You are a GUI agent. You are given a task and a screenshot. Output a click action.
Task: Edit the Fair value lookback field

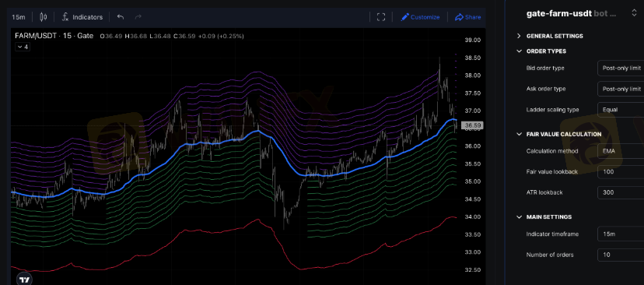pos(621,171)
